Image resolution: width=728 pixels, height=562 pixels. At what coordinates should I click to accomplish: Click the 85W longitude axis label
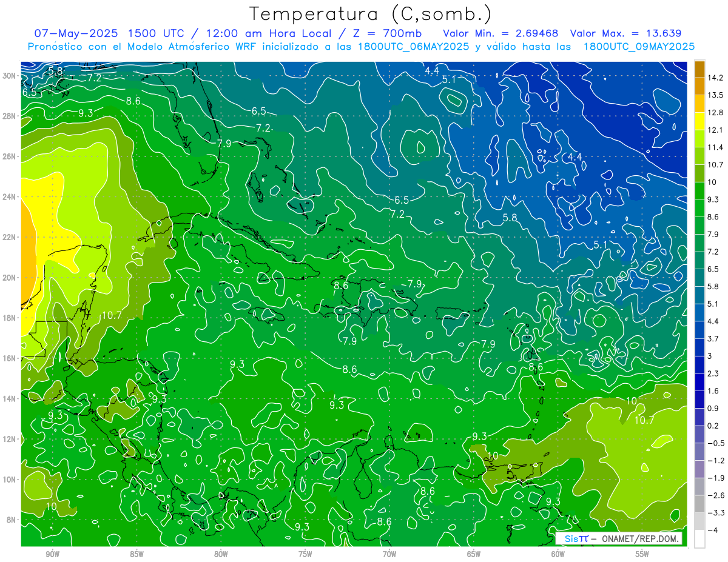(136, 555)
